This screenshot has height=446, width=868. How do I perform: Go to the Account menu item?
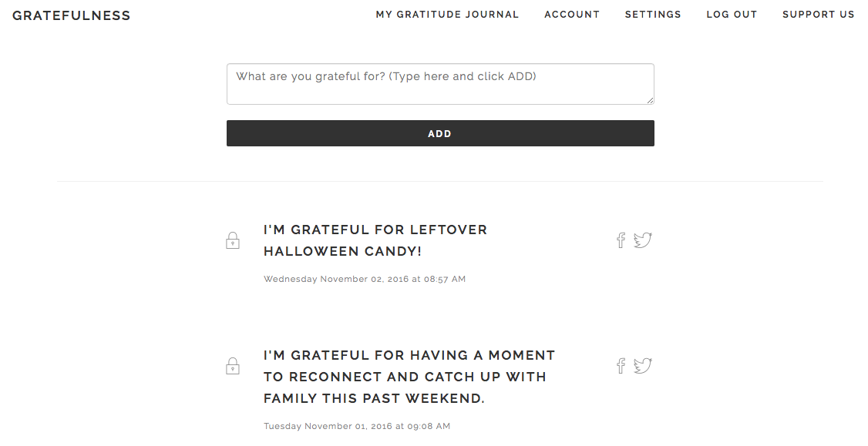[572, 15]
